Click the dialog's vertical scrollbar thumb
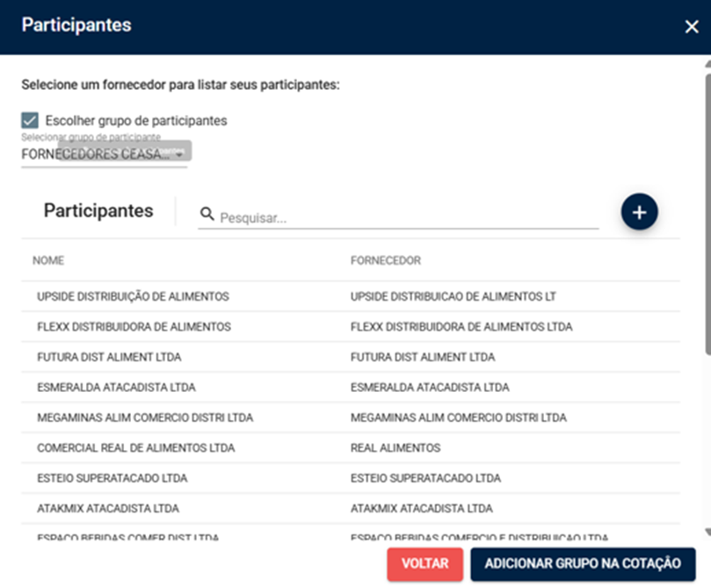 point(707,213)
